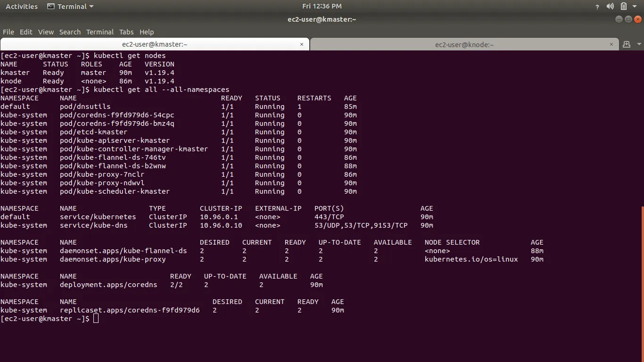Click node name "knode" in nodes table
Viewport: 644px width, 362px height.
click(11, 81)
